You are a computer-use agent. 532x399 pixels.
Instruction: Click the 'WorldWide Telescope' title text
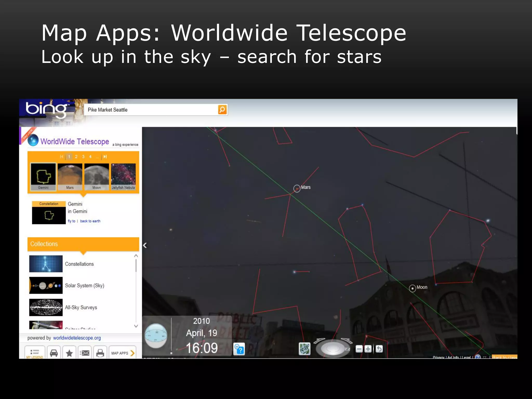point(75,141)
